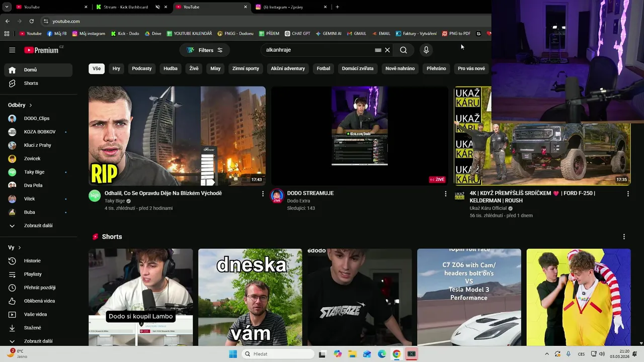Open Oblíbená videa

(x=38, y=301)
